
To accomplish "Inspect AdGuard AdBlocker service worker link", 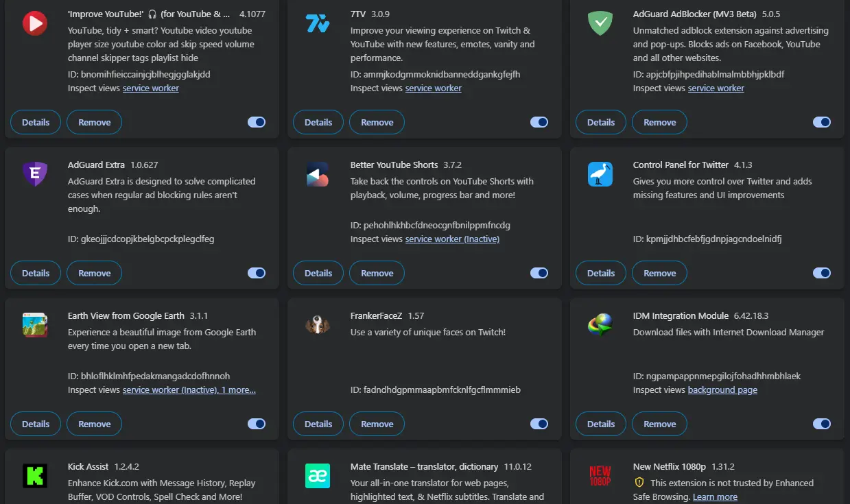I will pyautogui.click(x=716, y=88).
